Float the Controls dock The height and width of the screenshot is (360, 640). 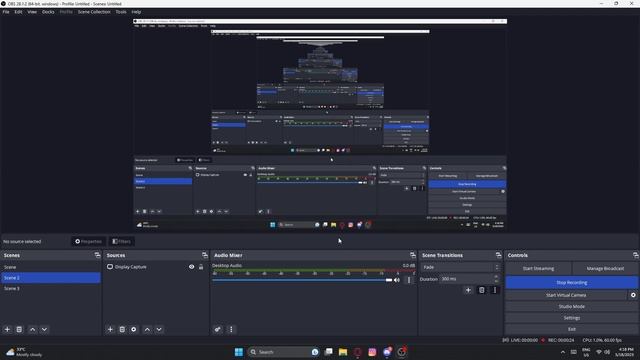pyautogui.click(x=636, y=255)
